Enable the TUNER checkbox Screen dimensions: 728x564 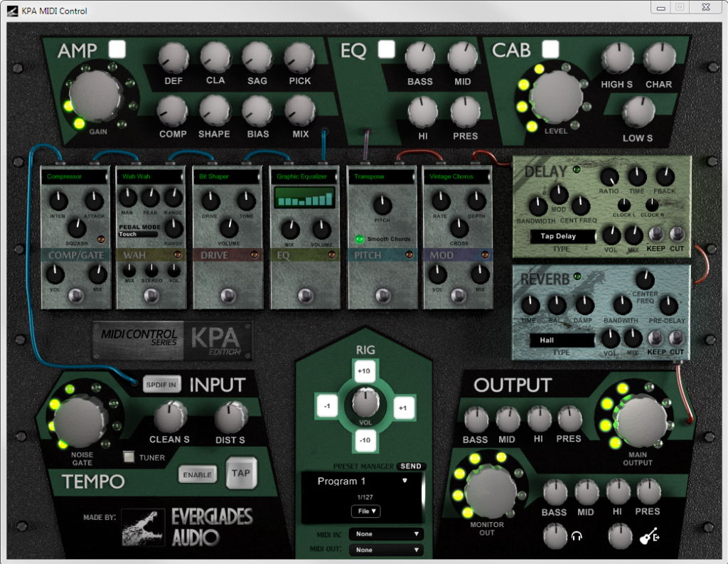click(129, 457)
